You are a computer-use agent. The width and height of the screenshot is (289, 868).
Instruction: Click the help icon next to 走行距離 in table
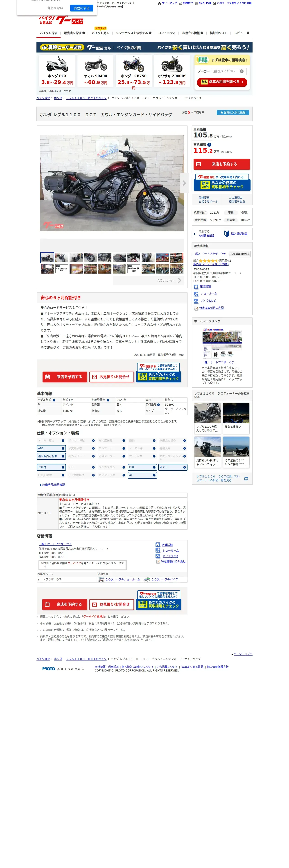point(158,404)
